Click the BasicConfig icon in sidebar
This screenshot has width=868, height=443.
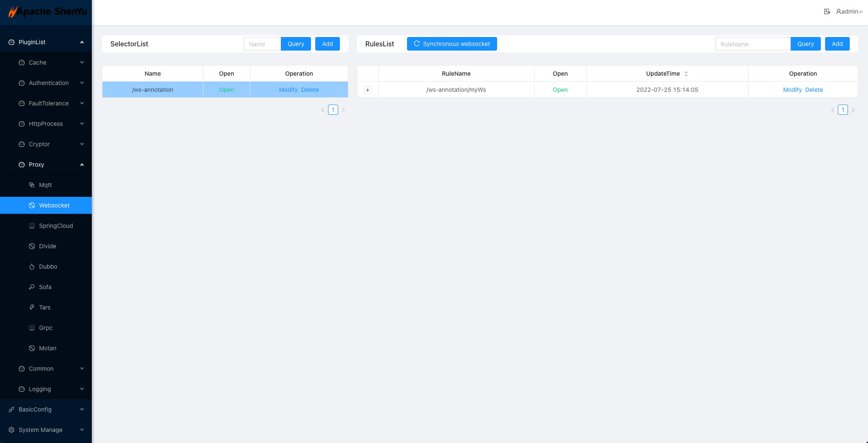(x=11, y=409)
